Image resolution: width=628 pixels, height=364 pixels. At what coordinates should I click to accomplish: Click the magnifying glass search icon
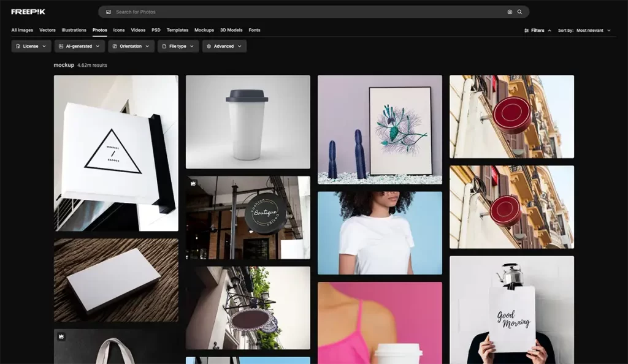coord(520,12)
